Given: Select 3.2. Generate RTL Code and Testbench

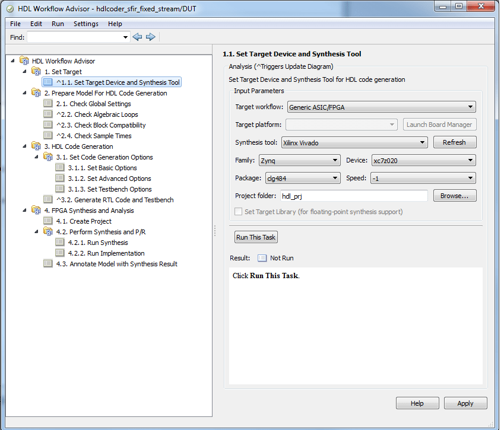Looking at the screenshot, I should [x=115, y=200].
